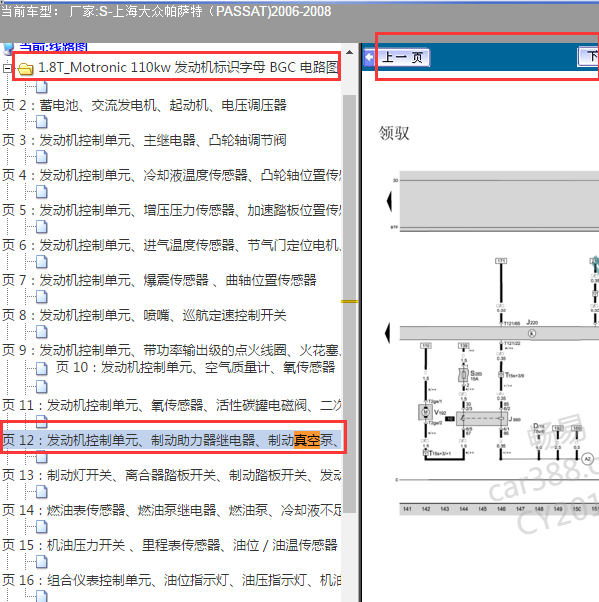Screen dimensions: 599x602
Task: Go to the previous page with 上一页
Action: tap(403, 57)
